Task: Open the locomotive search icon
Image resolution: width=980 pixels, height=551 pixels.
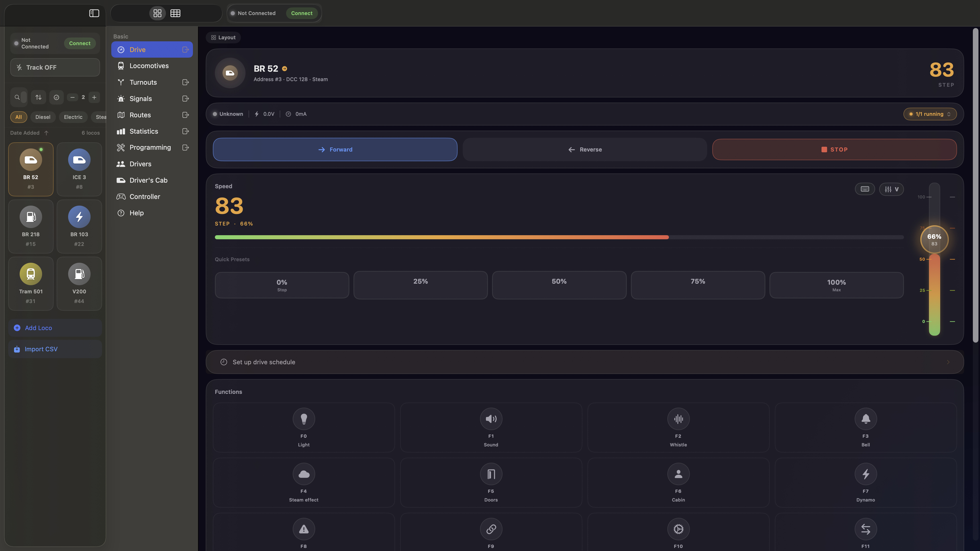Action: (17, 97)
